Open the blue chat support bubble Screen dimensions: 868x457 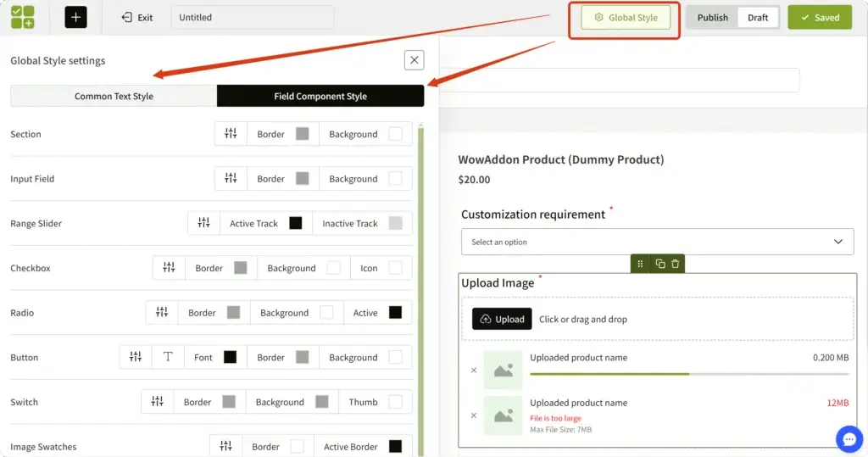pos(849,438)
